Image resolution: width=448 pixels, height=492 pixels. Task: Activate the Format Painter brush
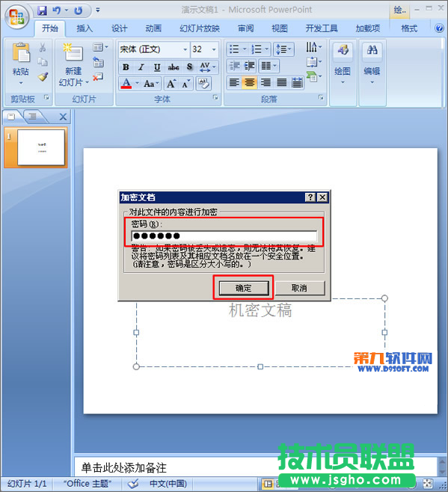[43, 76]
